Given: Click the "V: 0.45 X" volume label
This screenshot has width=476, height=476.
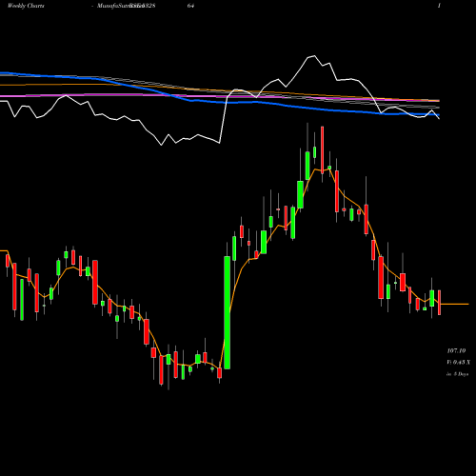Looking at the screenshot, I should pyautogui.click(x=458, y=362).
